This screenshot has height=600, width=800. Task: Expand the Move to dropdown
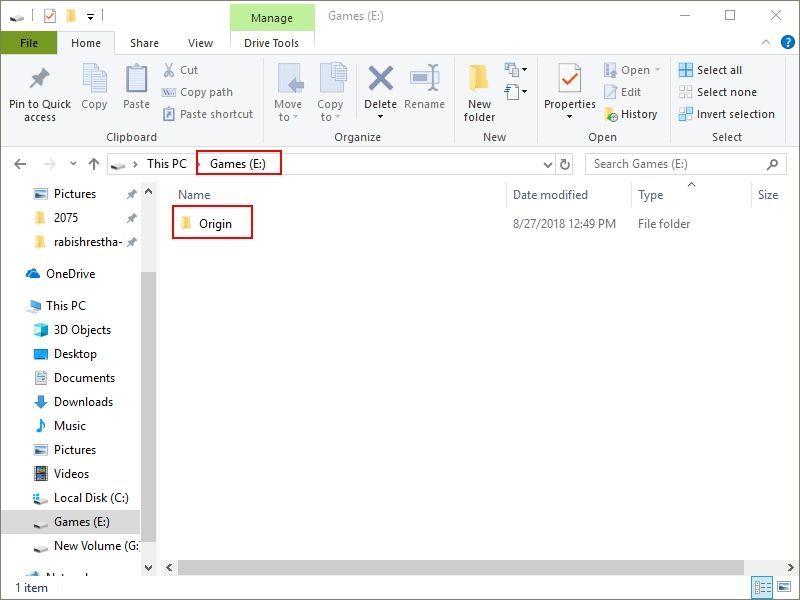pyautogui.click(x=287, y=117)
